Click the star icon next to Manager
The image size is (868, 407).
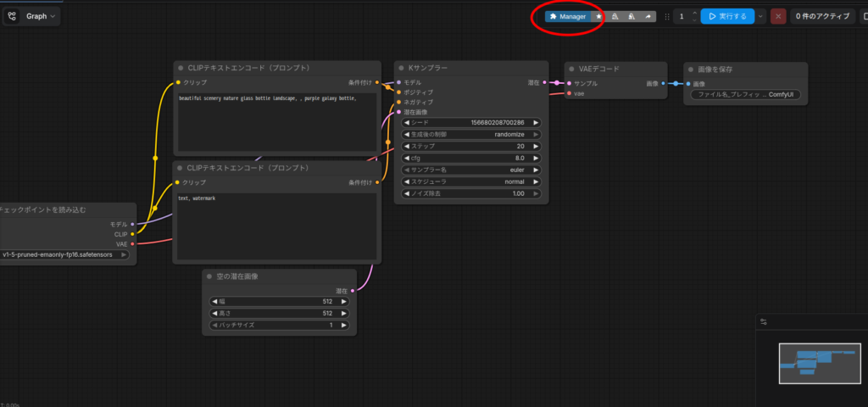[x=598, y=16]
